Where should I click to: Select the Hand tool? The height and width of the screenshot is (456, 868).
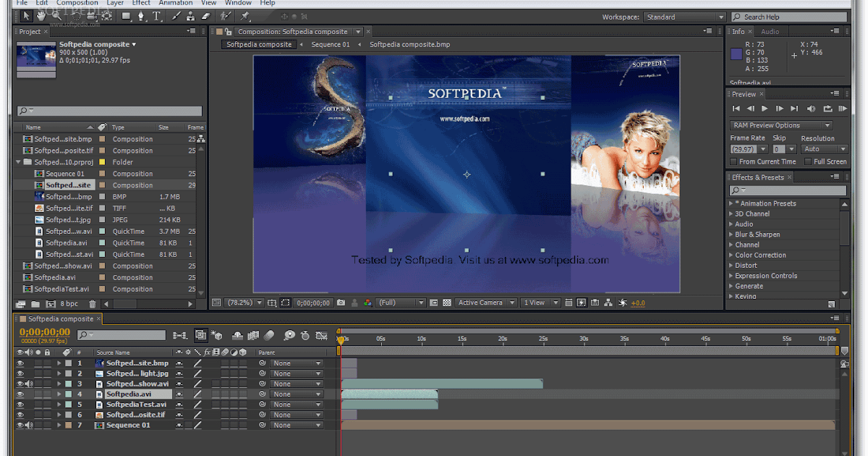coord(42,16)
